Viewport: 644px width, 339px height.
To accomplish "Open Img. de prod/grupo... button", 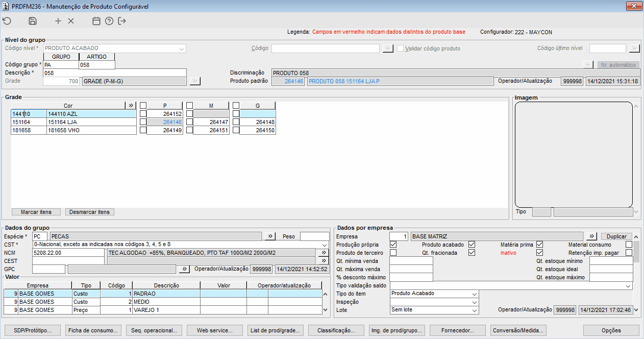I will [397, 330].
